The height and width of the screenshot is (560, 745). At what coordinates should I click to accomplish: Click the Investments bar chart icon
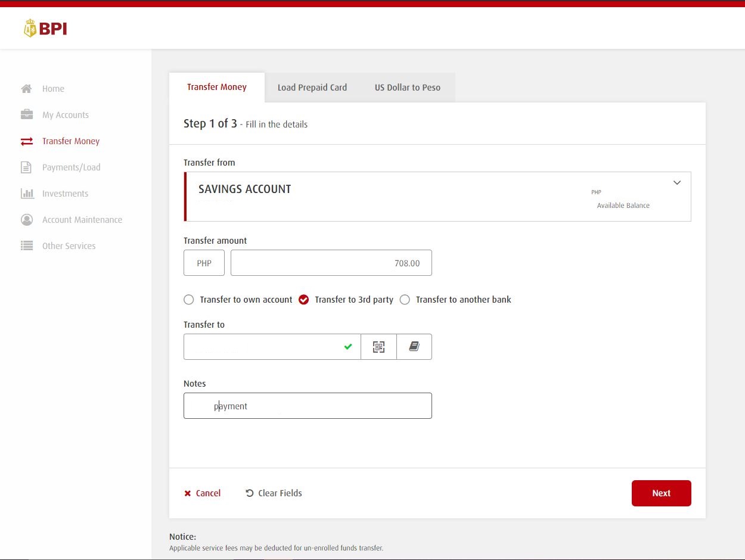coord(27,194)
